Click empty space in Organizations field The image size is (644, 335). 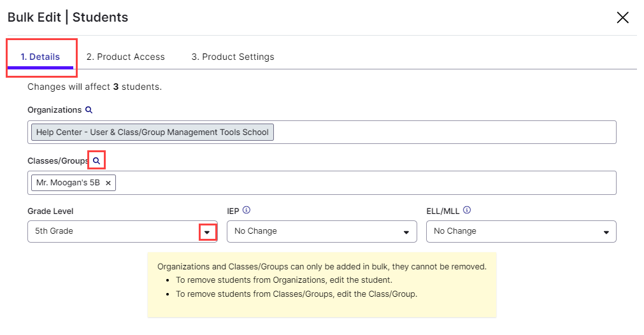446,132
